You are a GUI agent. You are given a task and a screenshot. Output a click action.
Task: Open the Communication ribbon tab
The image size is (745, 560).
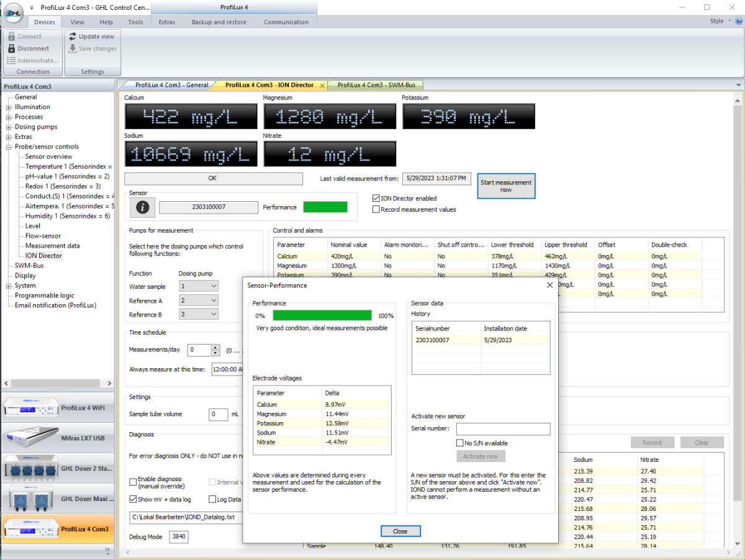[286, 22]
